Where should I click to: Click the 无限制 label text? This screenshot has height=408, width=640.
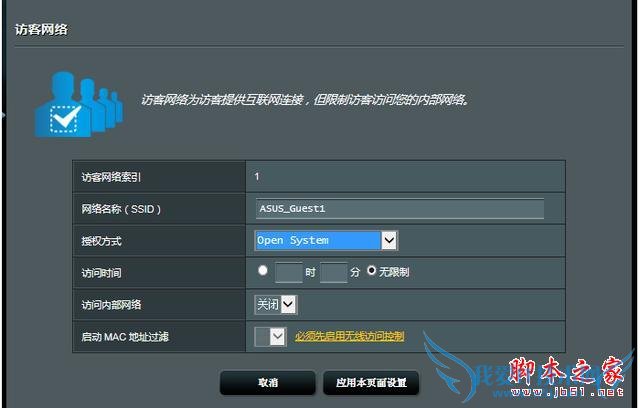pyautogui.click(x=394, y=272)
